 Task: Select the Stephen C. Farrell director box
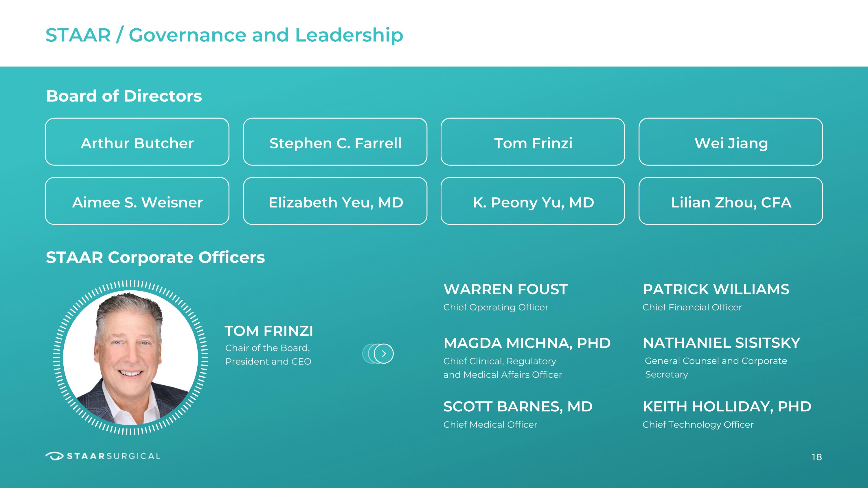coord(335,142)
